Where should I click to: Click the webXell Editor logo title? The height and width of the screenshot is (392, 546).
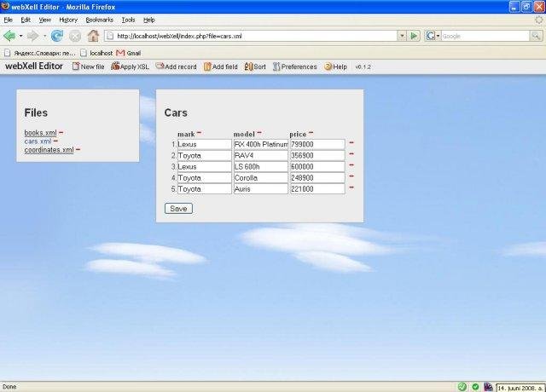(34, 66)
